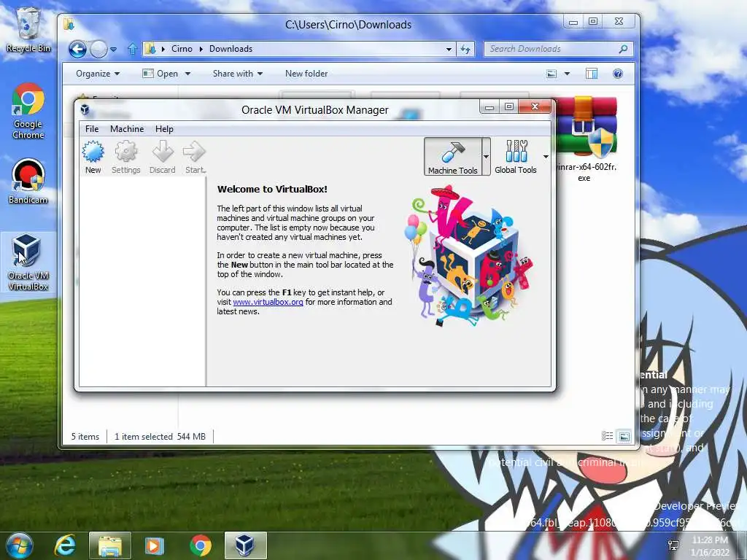Expand the Open button dropdown arrow

[x=187, y=74]
